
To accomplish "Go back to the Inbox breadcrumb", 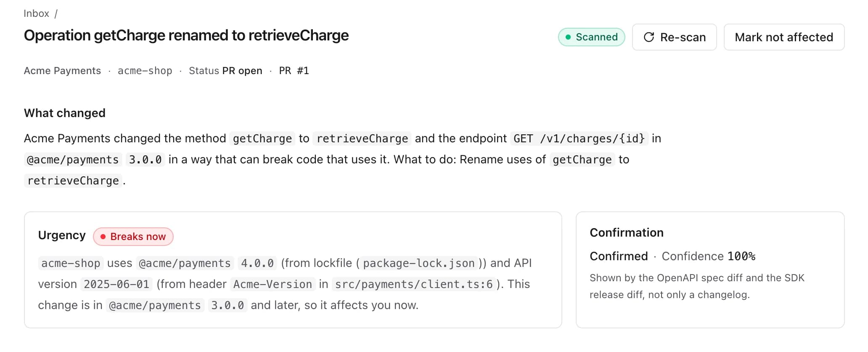I will [x=36, y=13].
